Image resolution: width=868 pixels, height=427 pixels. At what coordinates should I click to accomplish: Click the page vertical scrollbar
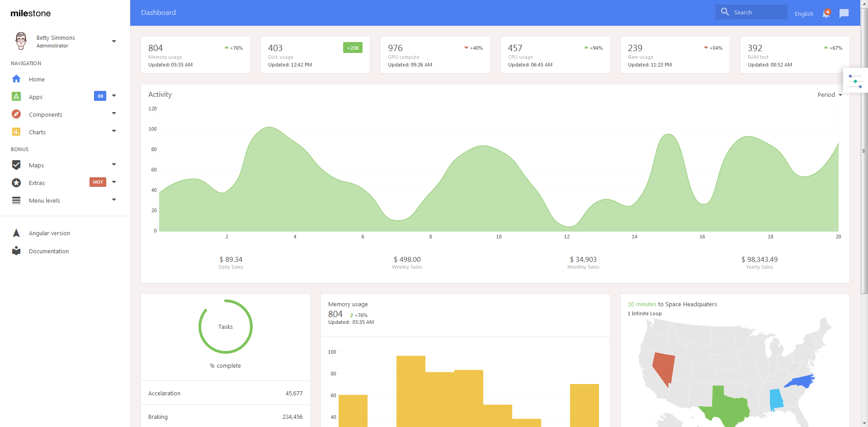coord(864,151)
